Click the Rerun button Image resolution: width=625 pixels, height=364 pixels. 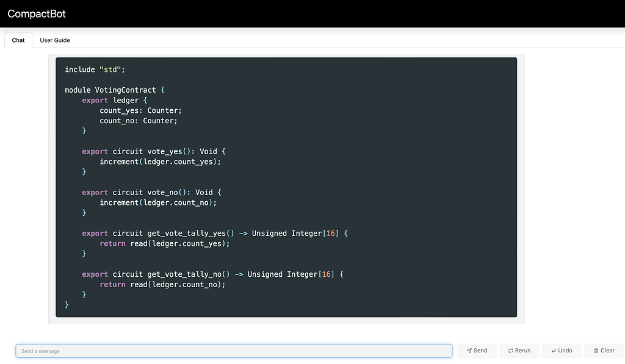point(519,351)
